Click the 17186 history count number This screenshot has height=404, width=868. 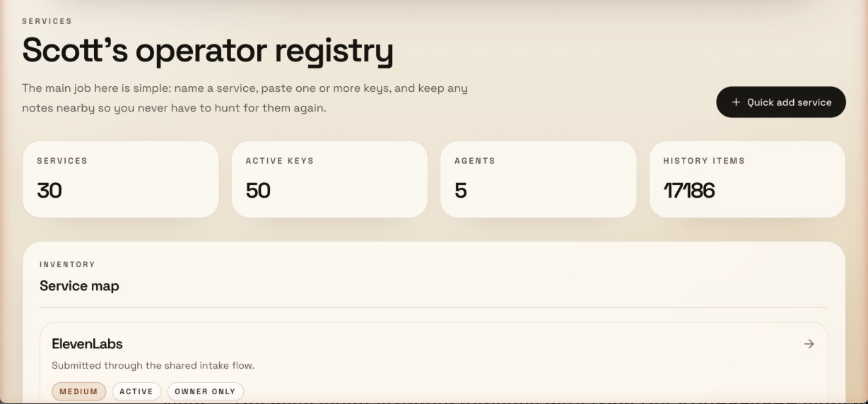688,191
